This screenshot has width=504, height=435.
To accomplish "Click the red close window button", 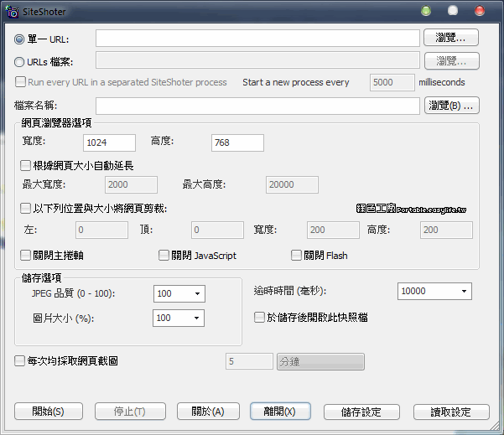I will click(480, 11).
